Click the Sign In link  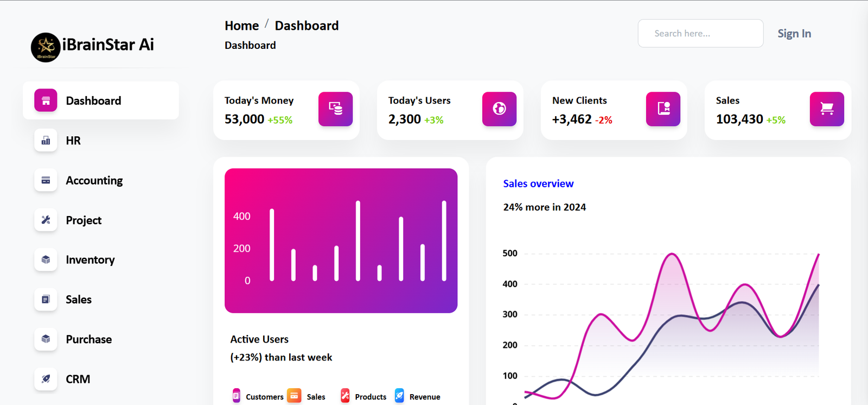coord(794,34)
